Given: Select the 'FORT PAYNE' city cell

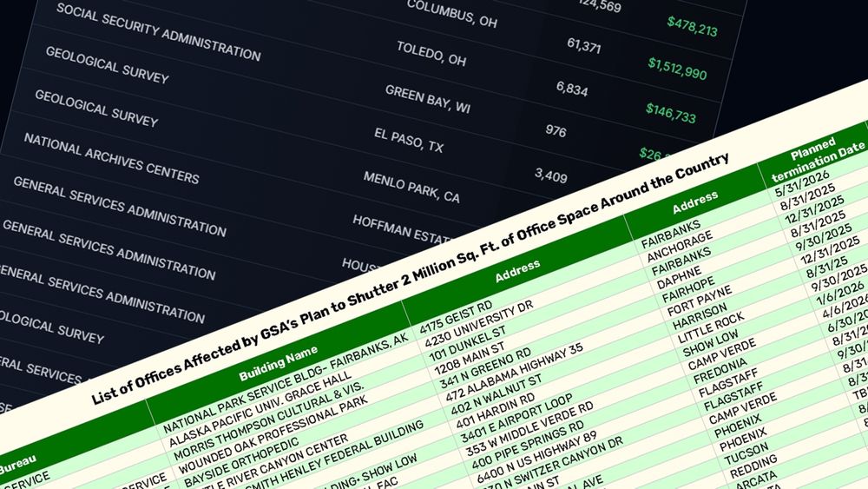Looking at the screenshot, I should pos(699,301).
